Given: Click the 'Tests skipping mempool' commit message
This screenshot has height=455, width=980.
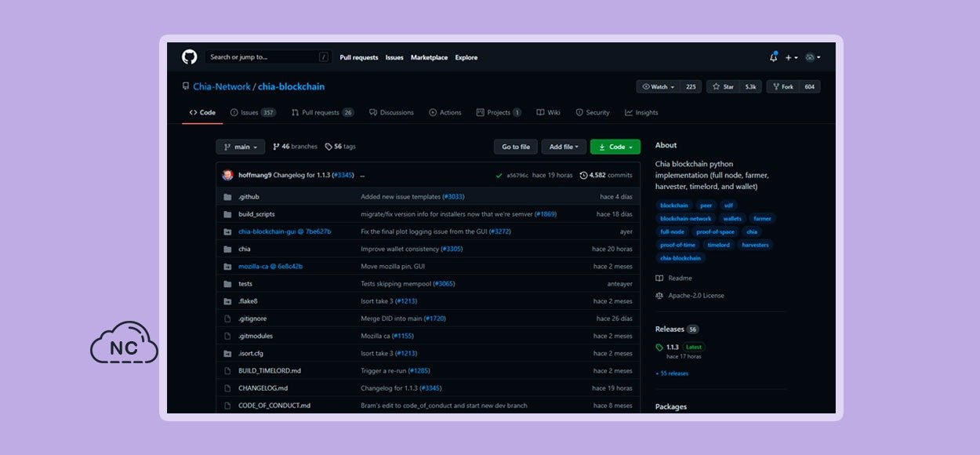Looking at the screenshot, I should click(396, 284).
